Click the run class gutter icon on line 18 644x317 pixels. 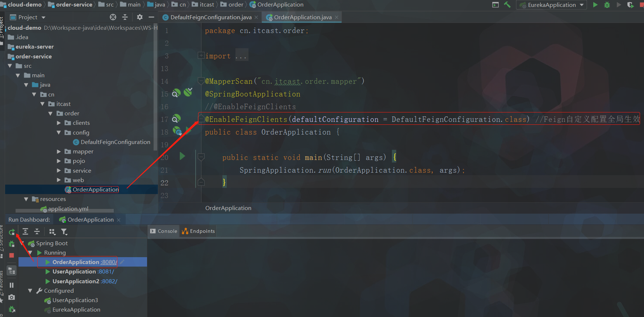[177, 131]
